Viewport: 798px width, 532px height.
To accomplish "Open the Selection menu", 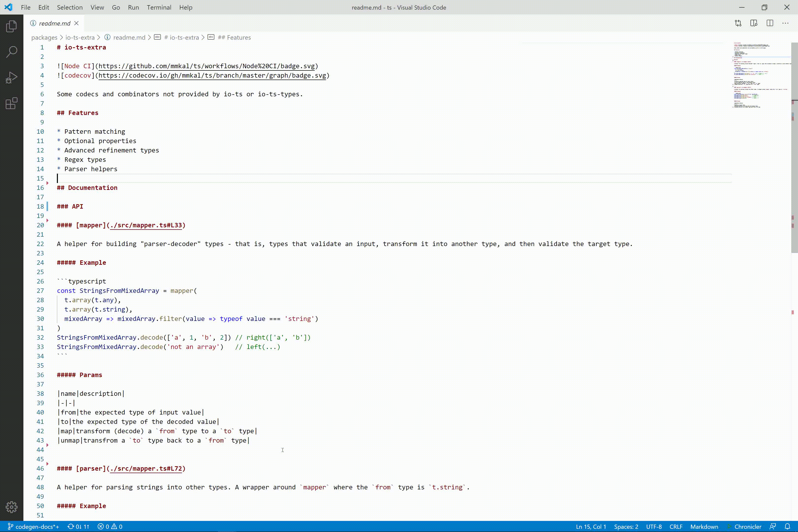I will click(69, 7).
